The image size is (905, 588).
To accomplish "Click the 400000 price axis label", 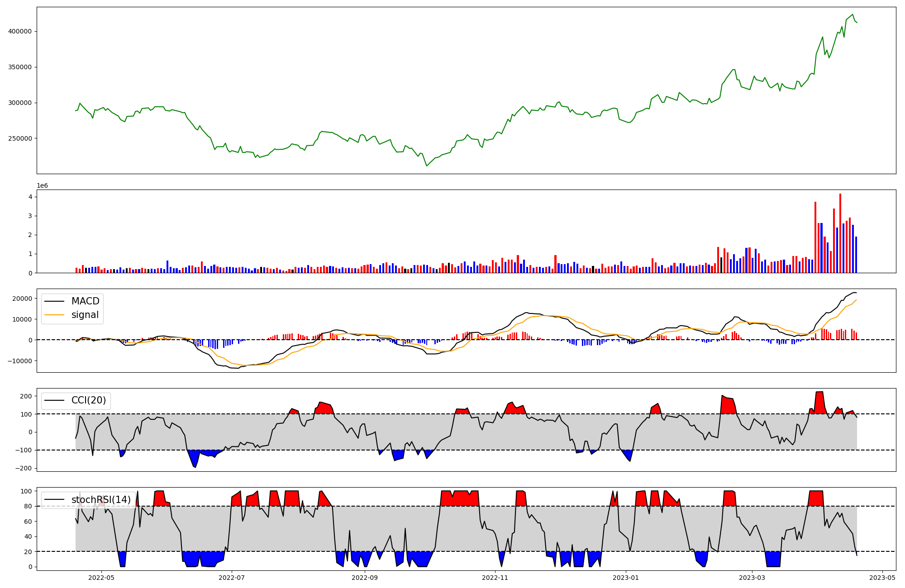I will point(20,31).
